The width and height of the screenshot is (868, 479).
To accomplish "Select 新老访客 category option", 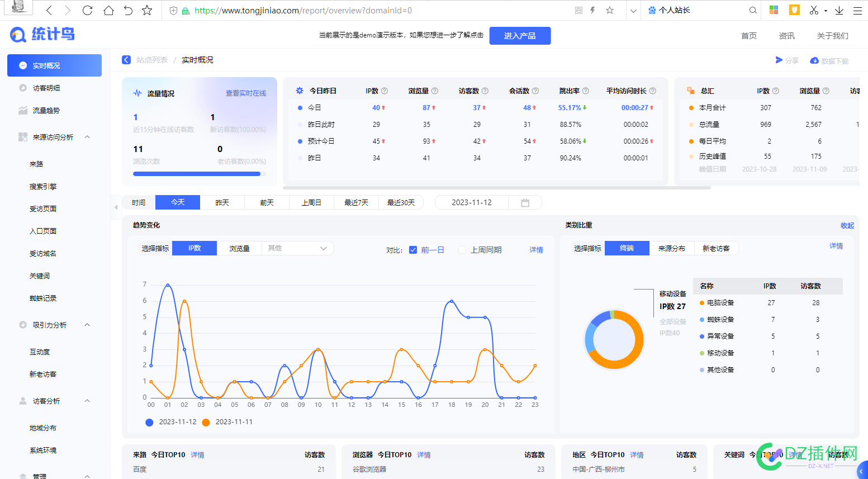I will click(716, 248).
